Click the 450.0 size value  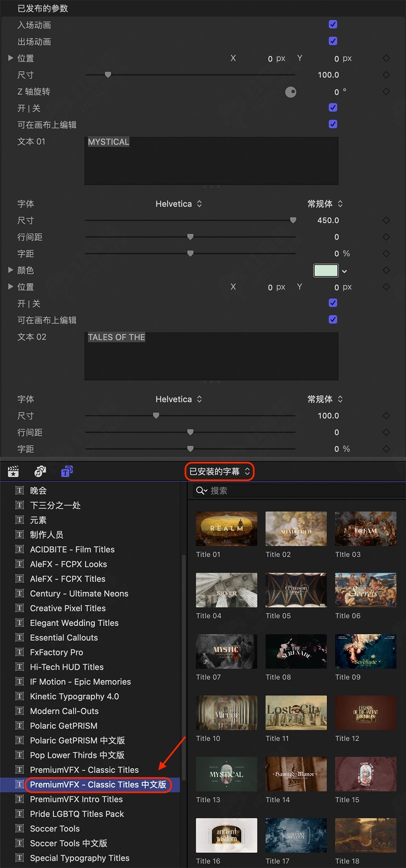tap(328, 221)
